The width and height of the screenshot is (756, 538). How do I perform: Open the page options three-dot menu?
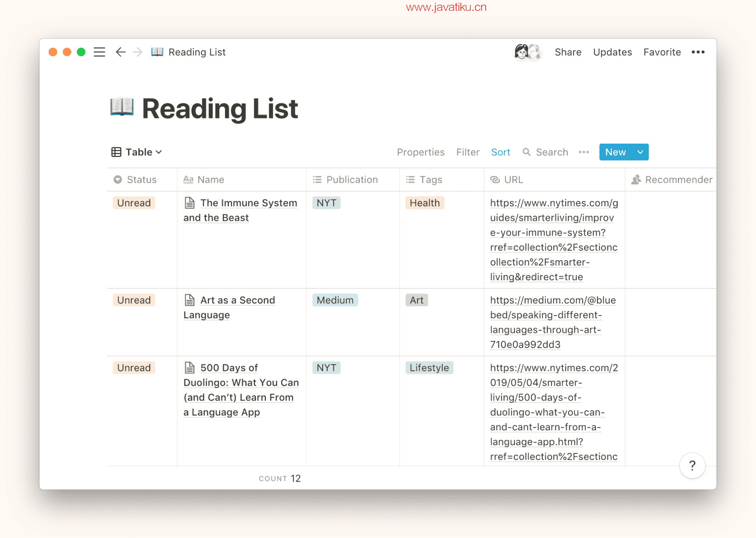pyautogui.click(x=698, y=52)
